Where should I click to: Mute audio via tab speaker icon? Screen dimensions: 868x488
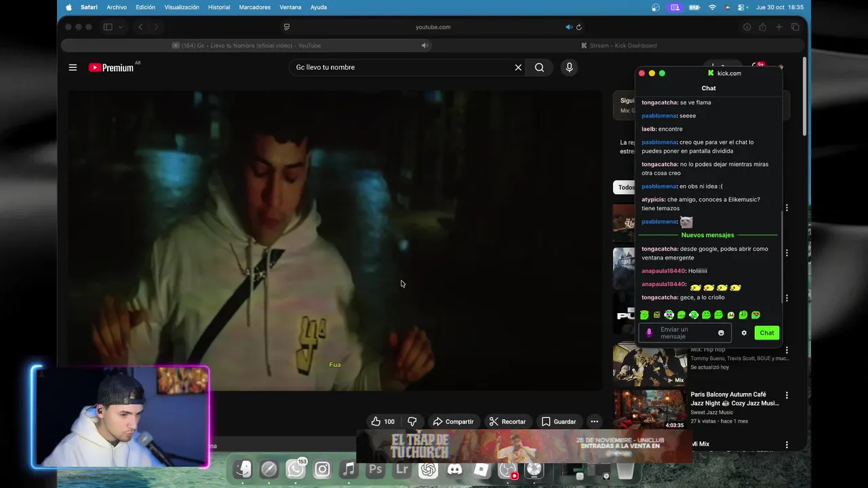point(425,45)
